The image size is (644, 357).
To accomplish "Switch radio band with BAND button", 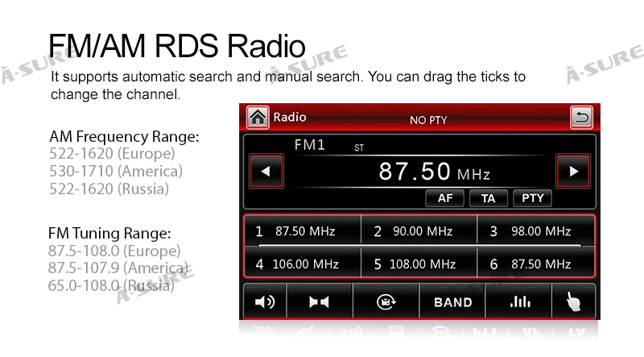I will (x=452, y=302).
